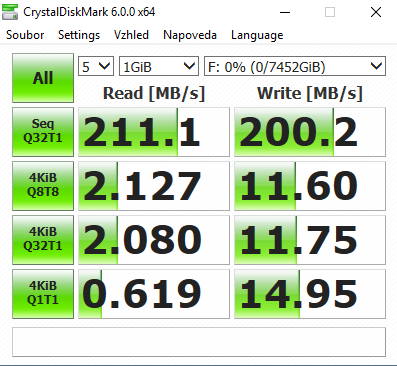Image resolution: width=397 pixels, height=366 pixels.
Task: Start the 4KiB Q1T1 test
Action: pos(43,294)
